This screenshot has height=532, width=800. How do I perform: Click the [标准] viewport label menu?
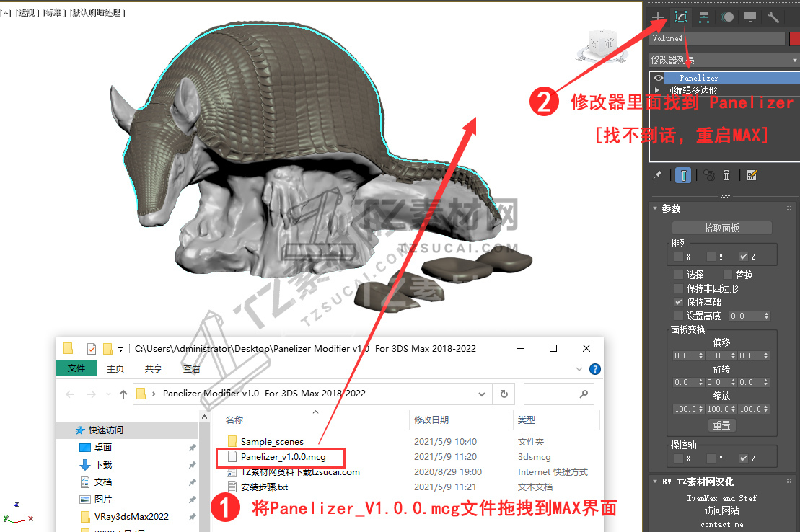[x=55, y=13]
